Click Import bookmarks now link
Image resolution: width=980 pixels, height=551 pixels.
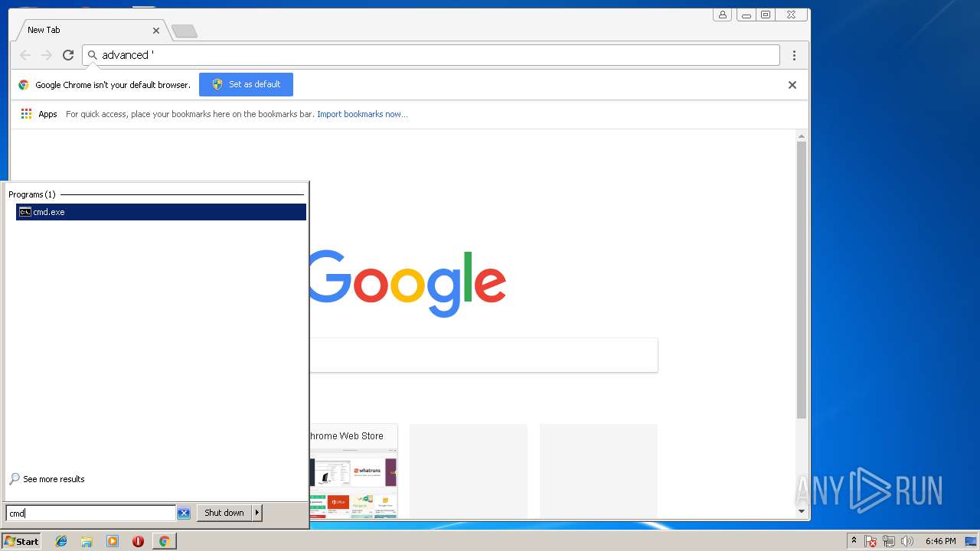point(362,114)
